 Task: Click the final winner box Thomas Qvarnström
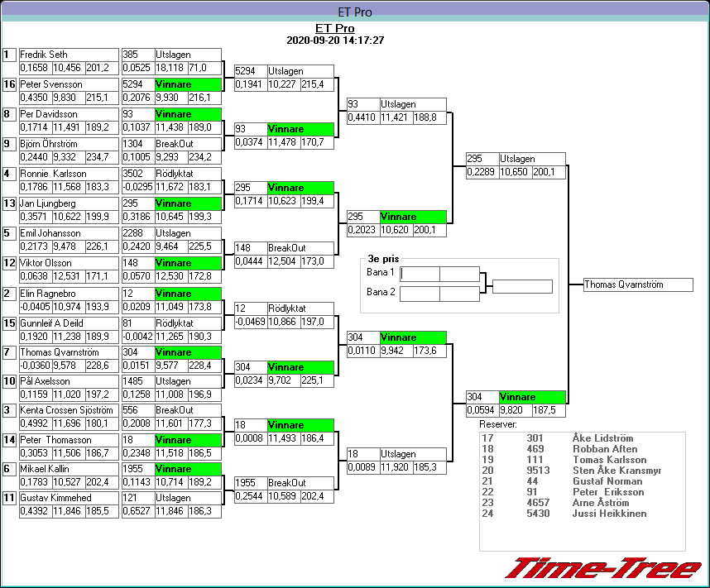click(x=637, y=284)
